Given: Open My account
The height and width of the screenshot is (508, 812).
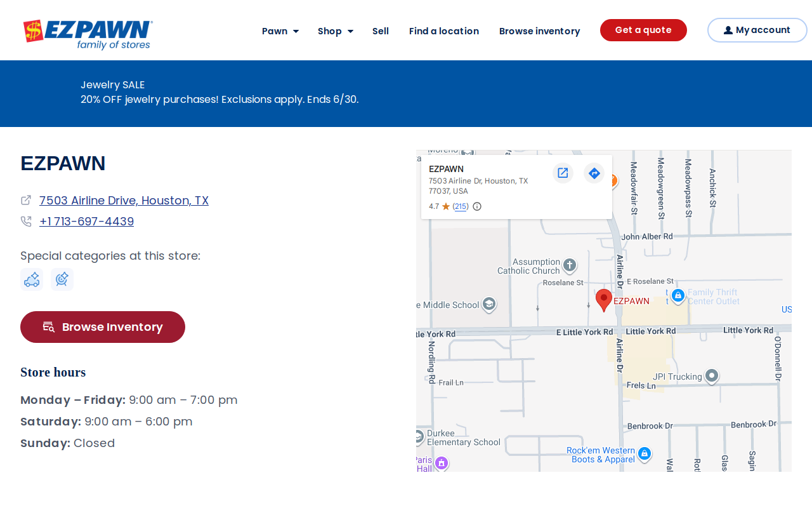Looking at the screenshot, I should pyautogui.click(x=757, y=30).
